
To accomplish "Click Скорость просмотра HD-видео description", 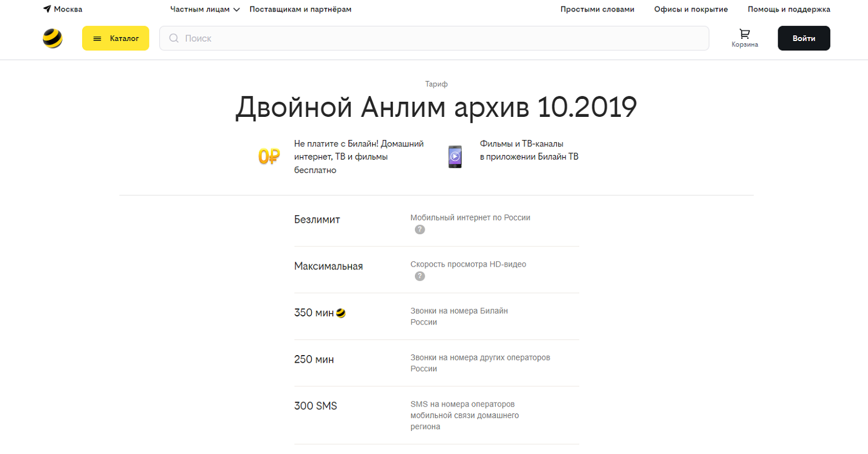I will (x=468, y=264).
